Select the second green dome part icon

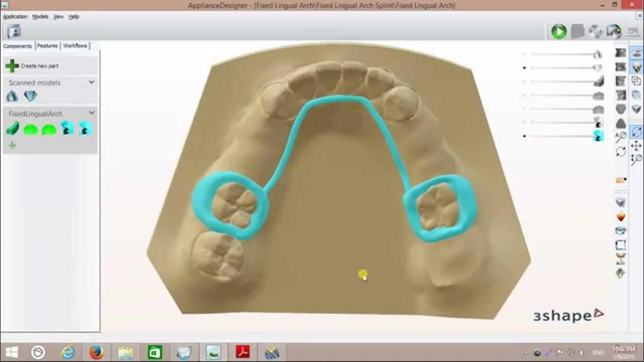[x=49, y=129]
